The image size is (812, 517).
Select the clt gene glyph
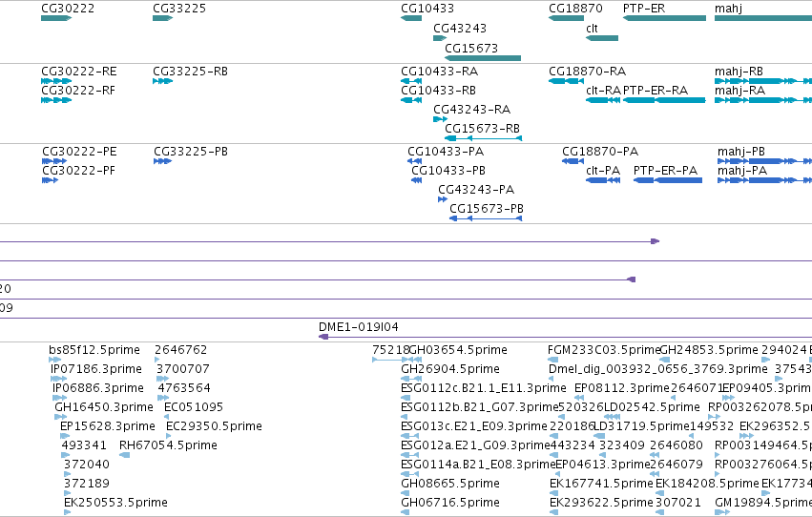pyautogui.click(x=602, y=38)
